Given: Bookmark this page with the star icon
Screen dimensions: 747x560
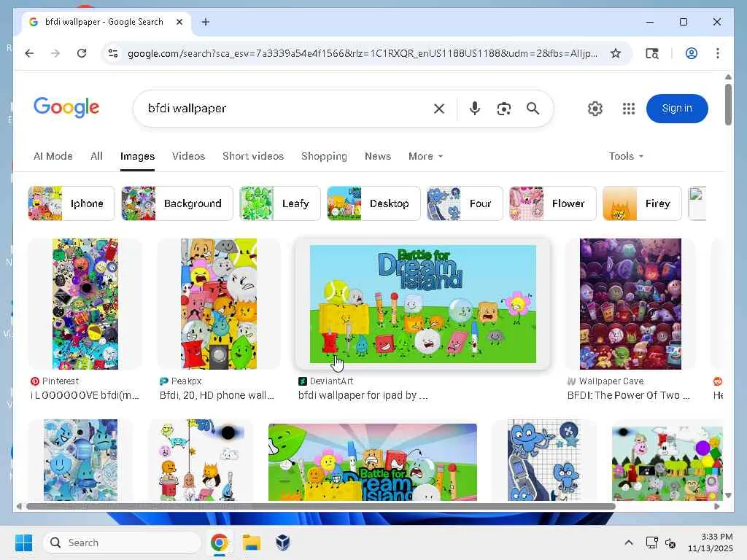Looking at the screenshot, I should [x=616, y=53].
